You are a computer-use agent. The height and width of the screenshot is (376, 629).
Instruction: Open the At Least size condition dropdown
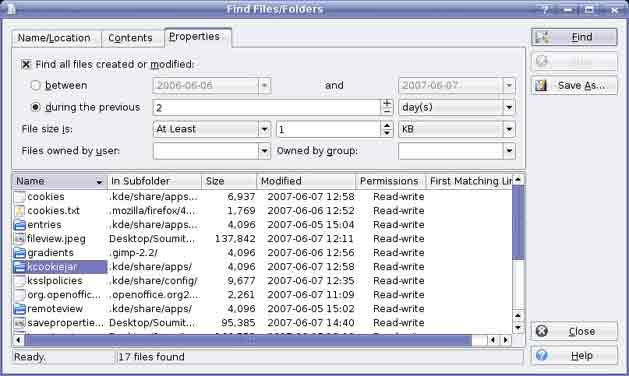point(264,129)
